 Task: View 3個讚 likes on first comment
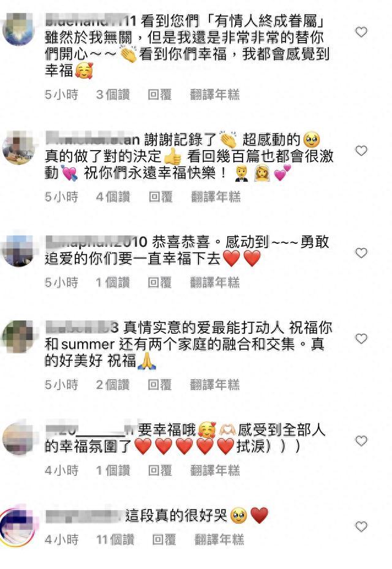point(113,95)
